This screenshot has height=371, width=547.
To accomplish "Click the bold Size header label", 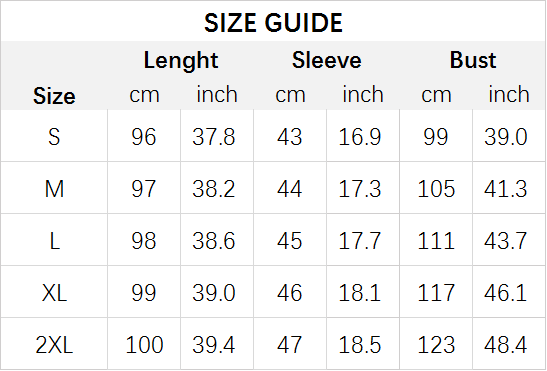I will tap(54, 96).
